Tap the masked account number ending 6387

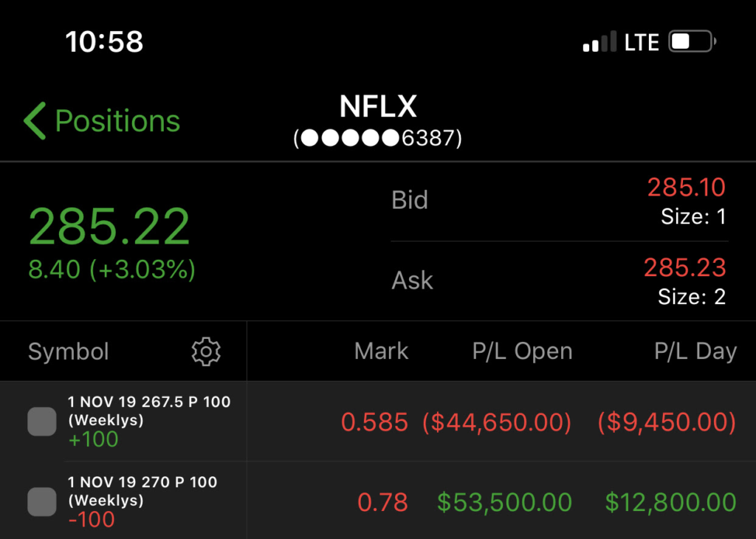(378, 138)
